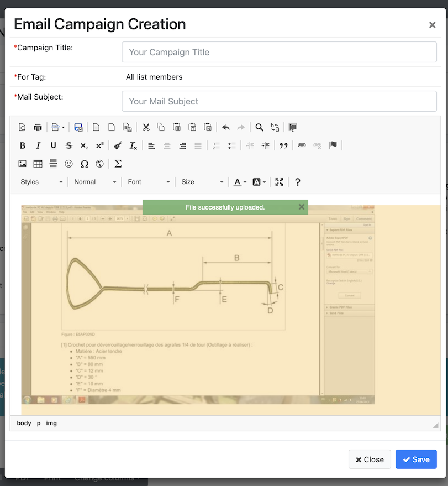Click the New Page icon
The image size is (448, 486).
click(112, 127)
